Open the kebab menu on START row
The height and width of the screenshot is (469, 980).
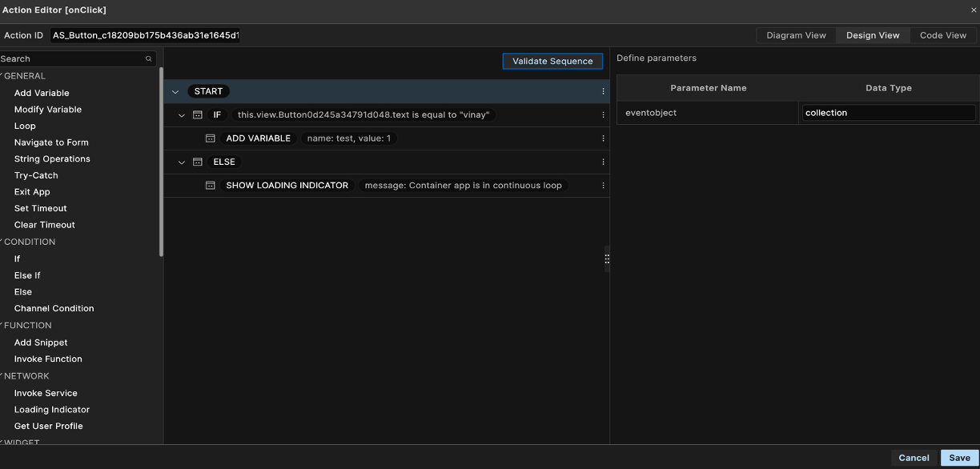pos(603,91)
